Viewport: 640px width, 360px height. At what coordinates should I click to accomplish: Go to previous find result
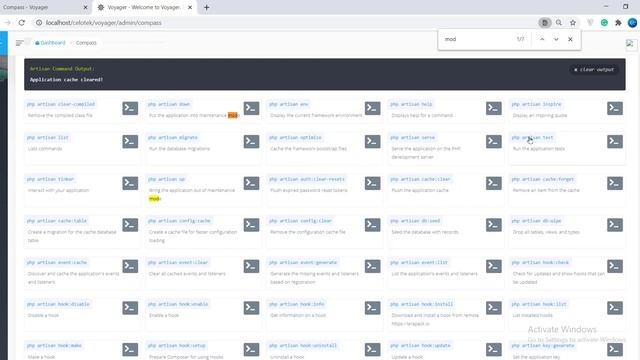542,39
